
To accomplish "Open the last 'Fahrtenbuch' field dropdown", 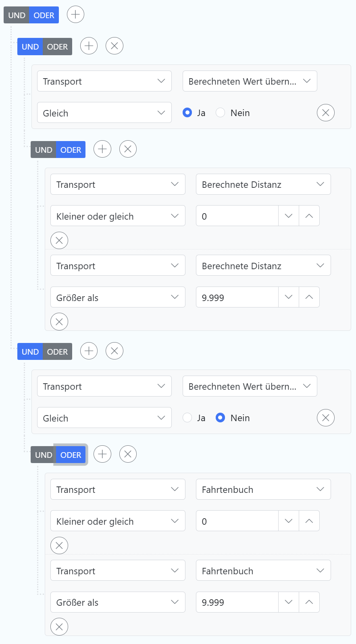I will click(263, 571).
